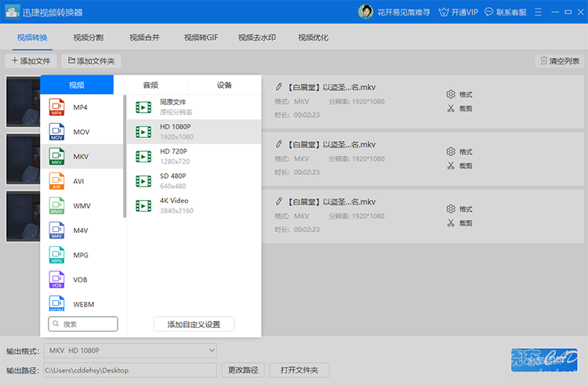This screenshot has width=588, height=385.
Task: Click the format list scrollbar
Action: (125, 156)
